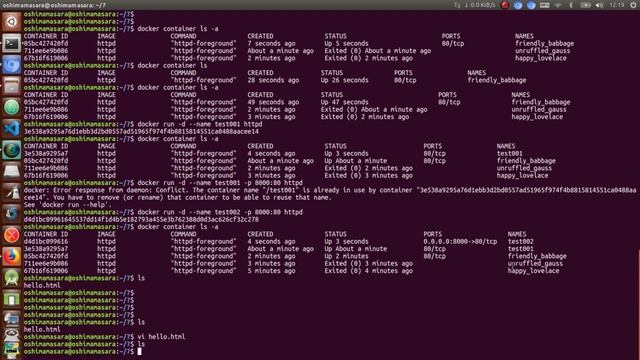Click the terminal window title in top bar
640x360 pixels.
coord(54,5)
